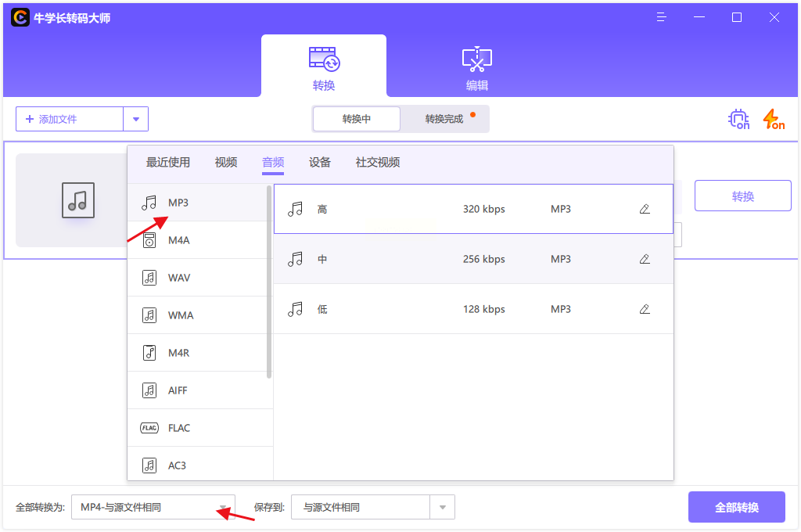Select the 中 256 kbps preset
The height and width of the screenshot is (532, 801).
point(473,259)
